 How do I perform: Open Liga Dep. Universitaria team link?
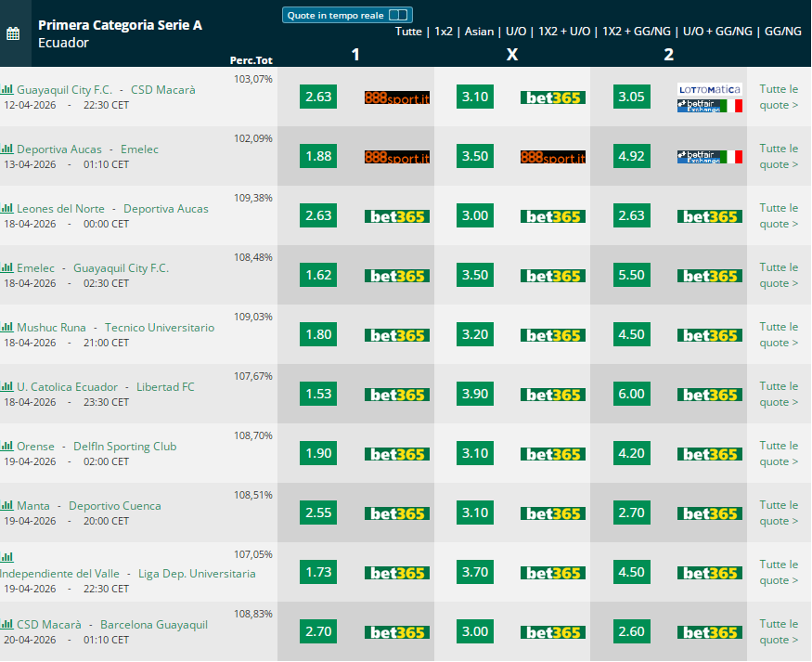click(x=197, y=574)
